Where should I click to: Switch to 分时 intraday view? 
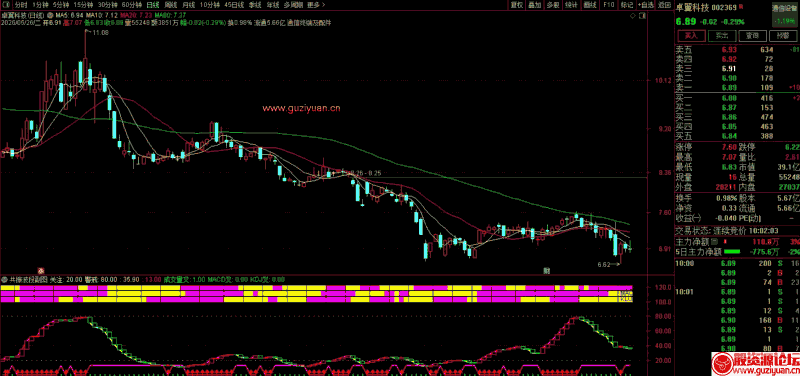pyautogui.click(x=20, y=5)
